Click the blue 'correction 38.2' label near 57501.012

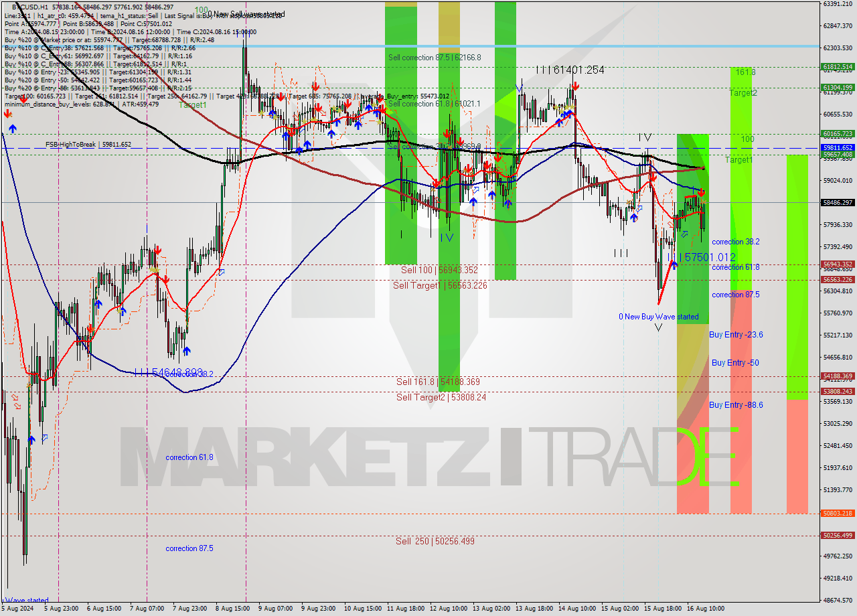[x=735, y=242]
